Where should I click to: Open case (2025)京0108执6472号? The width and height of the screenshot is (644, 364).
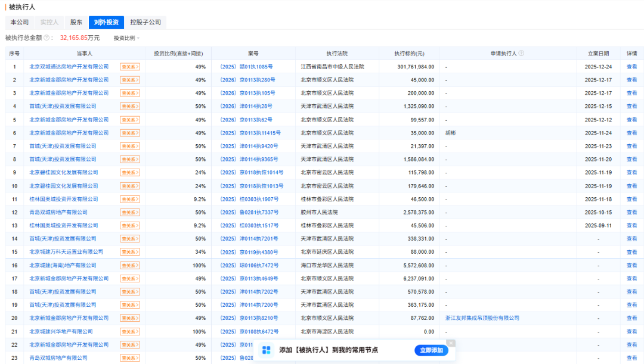coord(249,331)
